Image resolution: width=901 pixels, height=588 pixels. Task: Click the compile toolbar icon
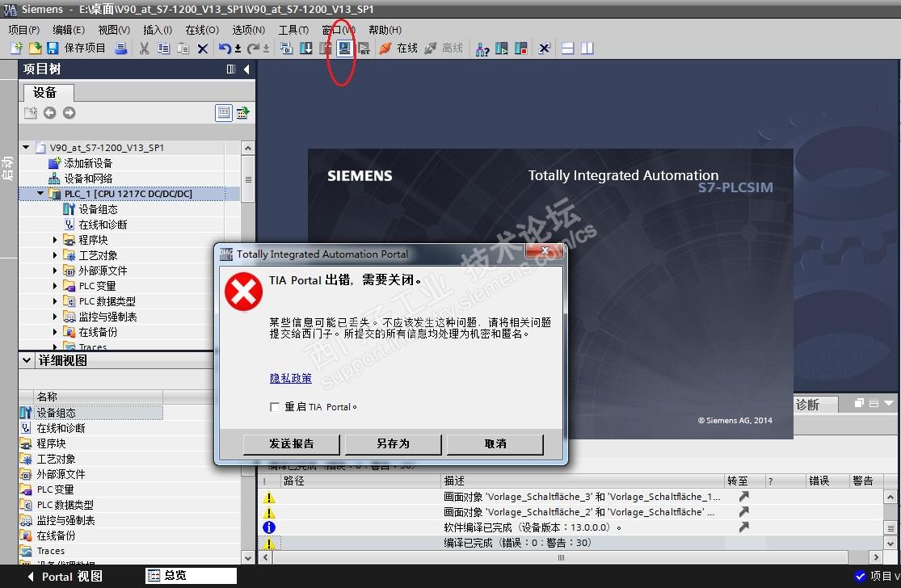click(x=286, y=48)
